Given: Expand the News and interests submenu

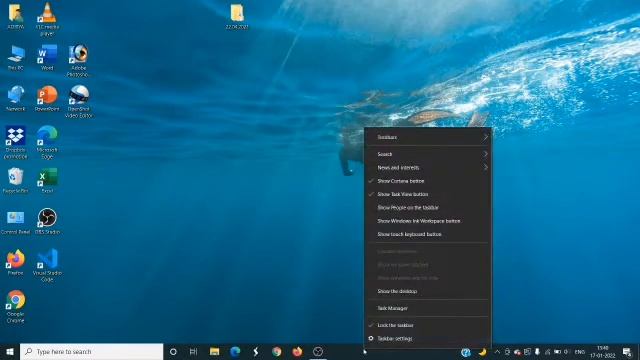Looking at the screenshot, I should (428, 168).
